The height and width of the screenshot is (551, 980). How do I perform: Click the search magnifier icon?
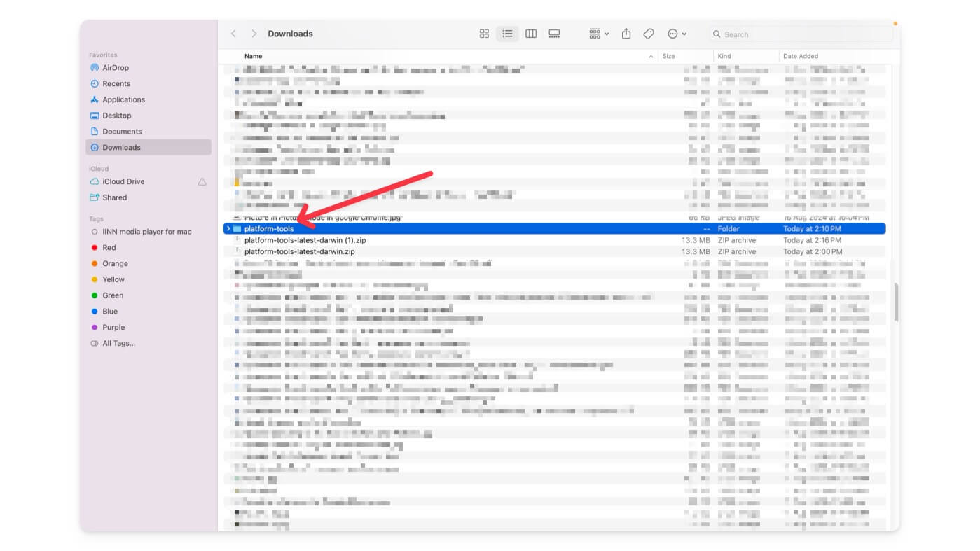click(717, 34)
